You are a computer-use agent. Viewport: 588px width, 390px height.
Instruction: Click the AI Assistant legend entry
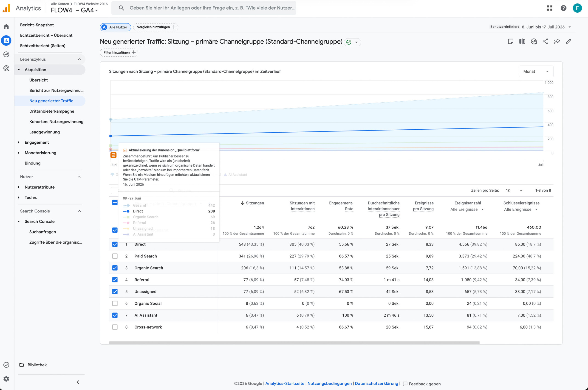click(x=235, y=175)
